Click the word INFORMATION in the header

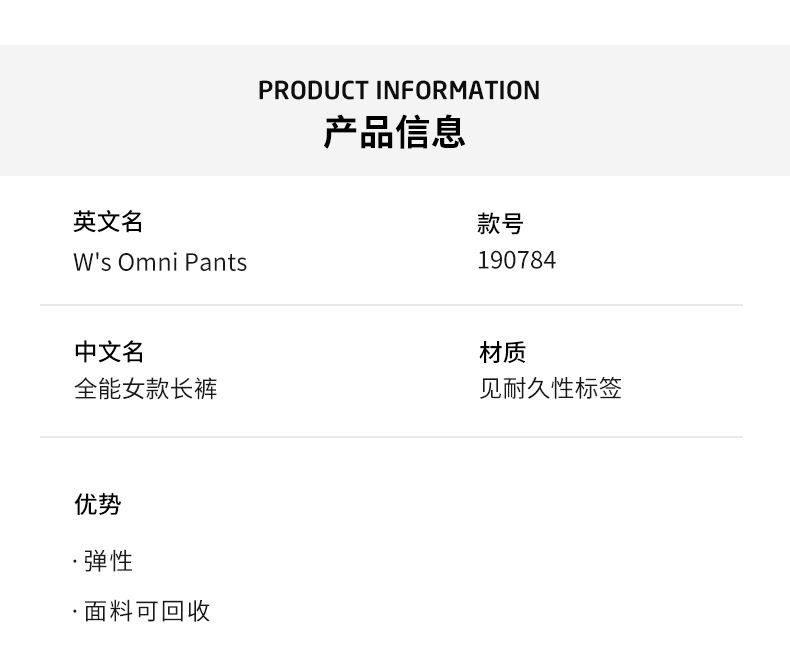pyautogui.click(x=457, y=91)
